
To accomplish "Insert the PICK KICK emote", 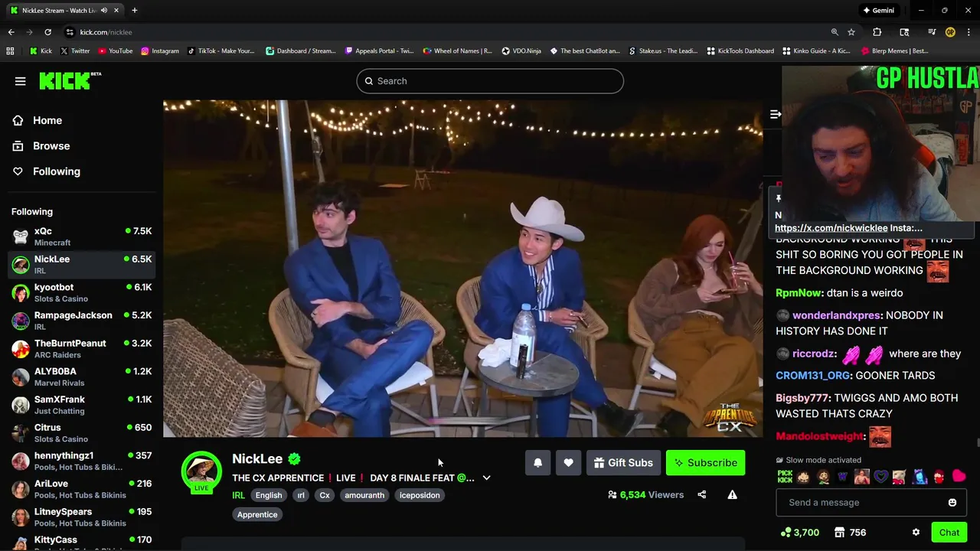I will [x=785, y=477].
